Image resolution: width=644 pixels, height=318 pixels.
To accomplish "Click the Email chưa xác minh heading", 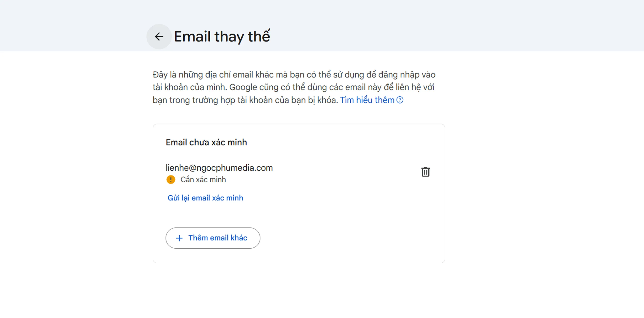I will point(206,142).
